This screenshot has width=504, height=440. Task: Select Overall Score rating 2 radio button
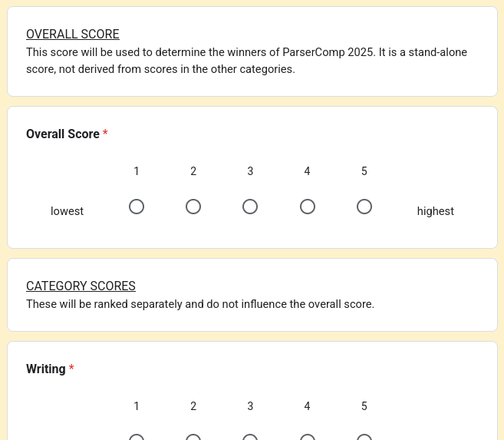point(193,207)
